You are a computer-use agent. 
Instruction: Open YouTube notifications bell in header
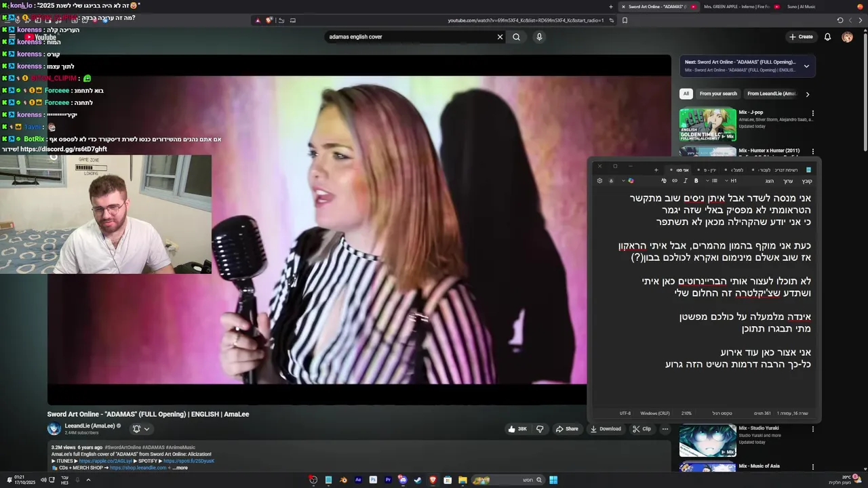coord(827,37)
